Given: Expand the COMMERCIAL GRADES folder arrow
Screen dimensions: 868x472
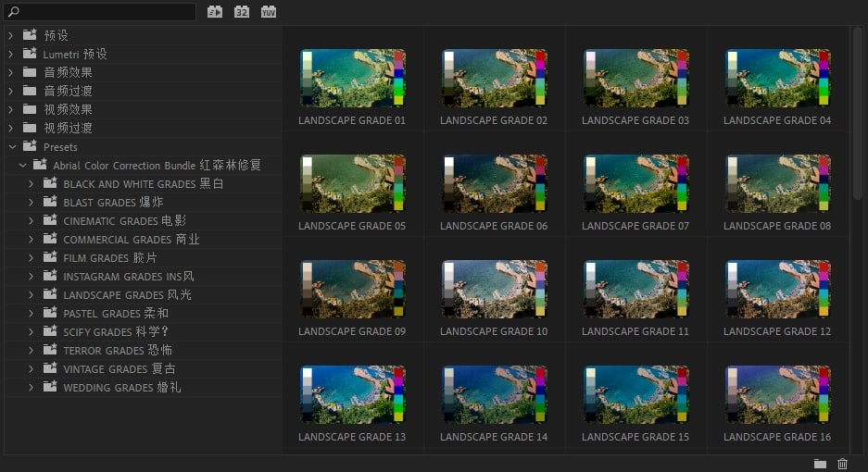Looking at the screenshot, I should tap(31, 239).
